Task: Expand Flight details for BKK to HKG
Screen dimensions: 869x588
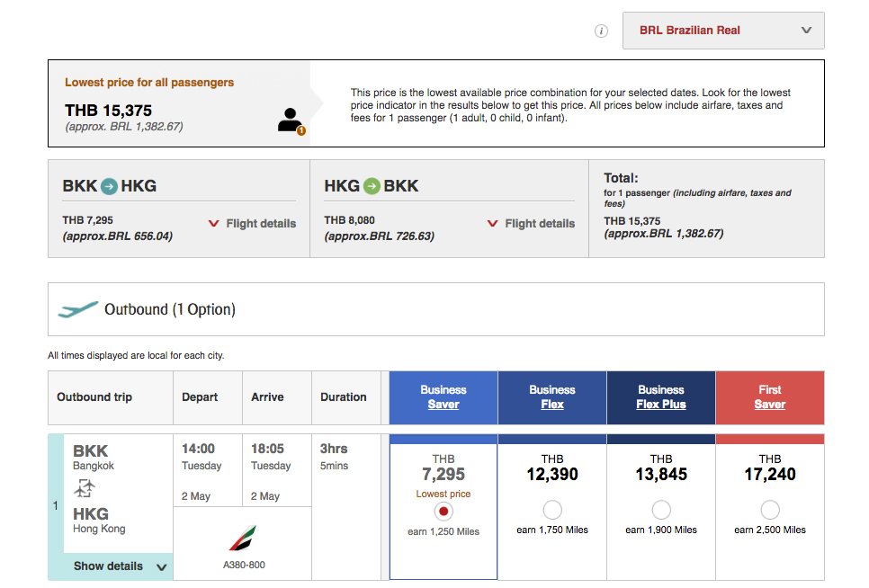Action: coord(252,224)
